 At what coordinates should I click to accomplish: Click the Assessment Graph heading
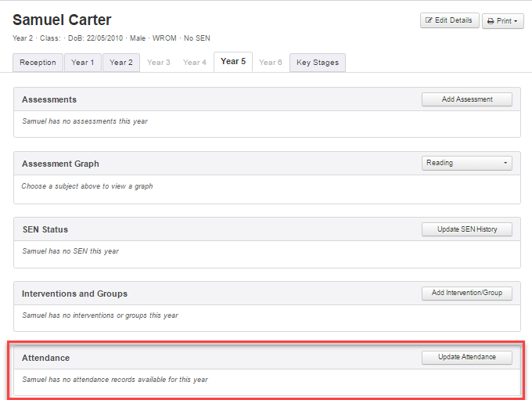(x=60, y=164)
